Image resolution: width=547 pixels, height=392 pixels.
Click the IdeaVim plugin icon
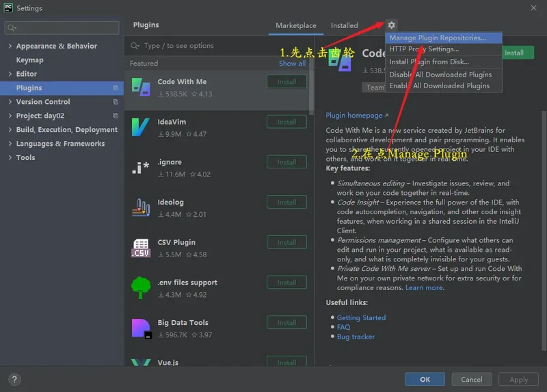click(141, 127)
